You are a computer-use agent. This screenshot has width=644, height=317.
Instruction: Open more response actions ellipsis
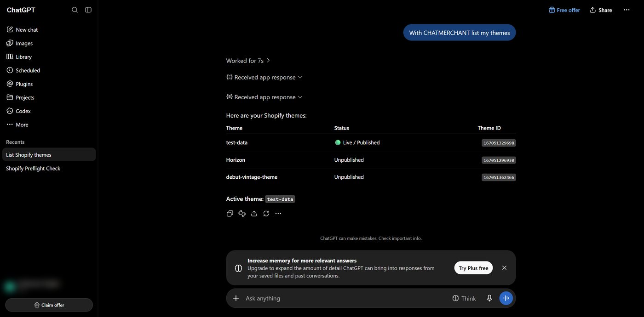point(278,214)
